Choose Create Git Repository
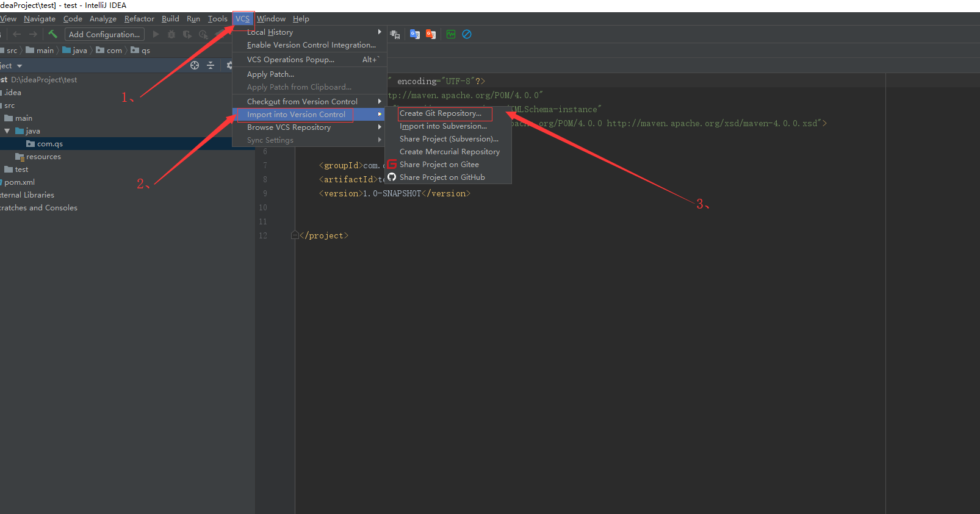 (x=448, y=113)
